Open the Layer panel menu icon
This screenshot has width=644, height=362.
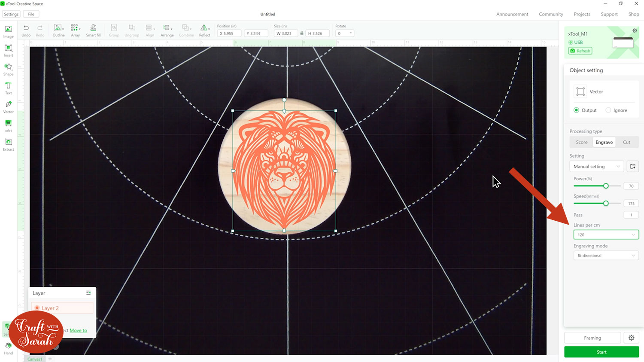click(88, 293)
